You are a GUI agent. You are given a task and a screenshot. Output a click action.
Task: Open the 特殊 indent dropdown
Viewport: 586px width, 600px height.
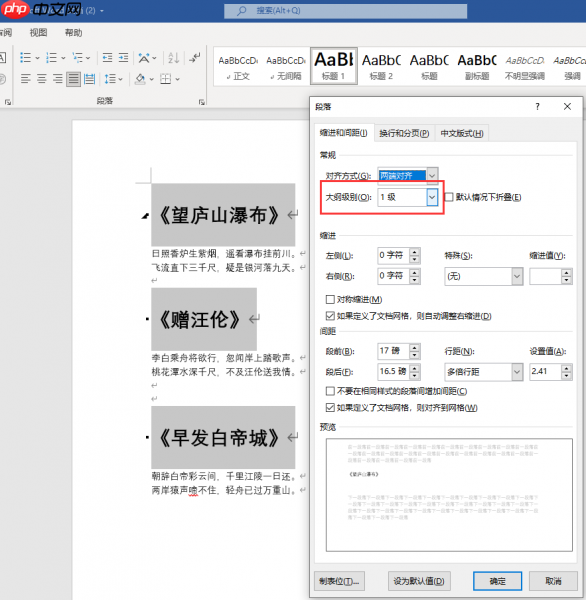pos(517,276)
